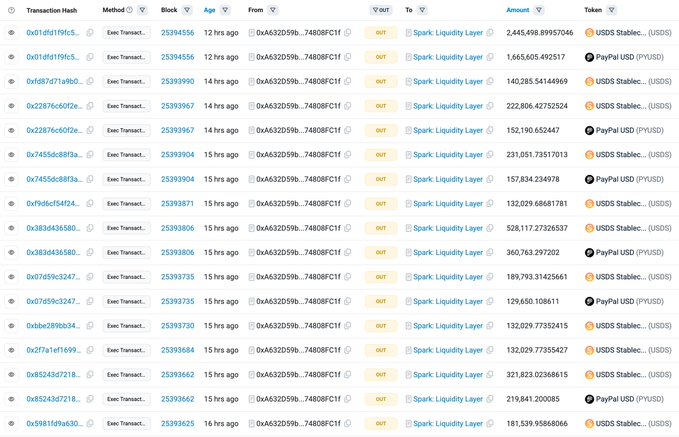Screen dimensions: 679x437
Task: Copy hash 0xbbe289bb34 icon
Action: tap(90, 326)
